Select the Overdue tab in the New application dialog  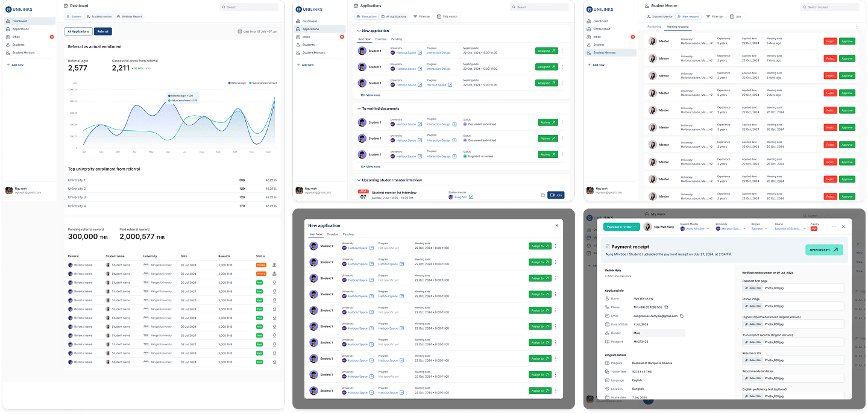tap(332, 234)
